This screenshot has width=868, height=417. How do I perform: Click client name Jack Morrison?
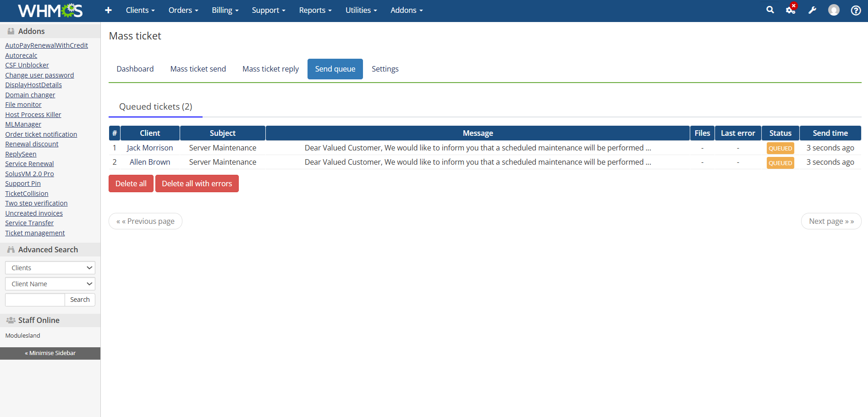tap(150, 148)
